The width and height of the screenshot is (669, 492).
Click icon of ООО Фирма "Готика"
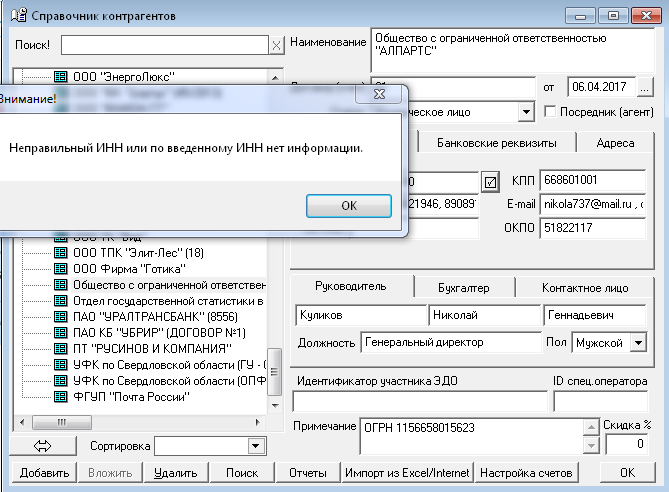tap(60, 267)
